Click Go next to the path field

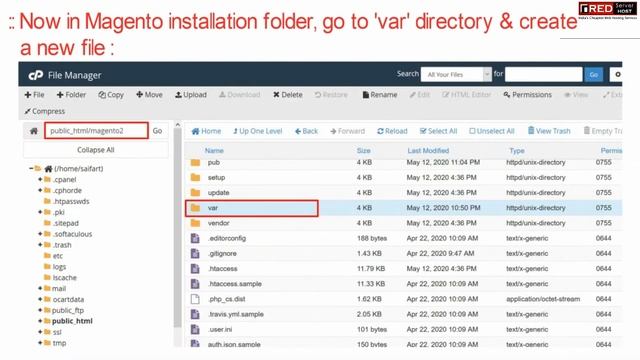tap(158, 131)
